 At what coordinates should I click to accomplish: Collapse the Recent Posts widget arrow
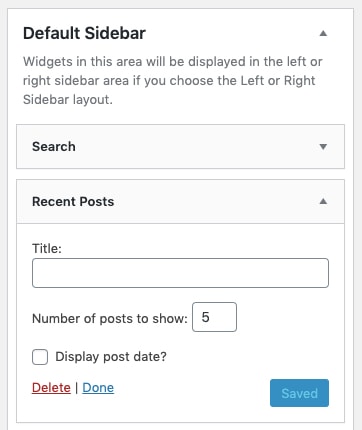323,201
